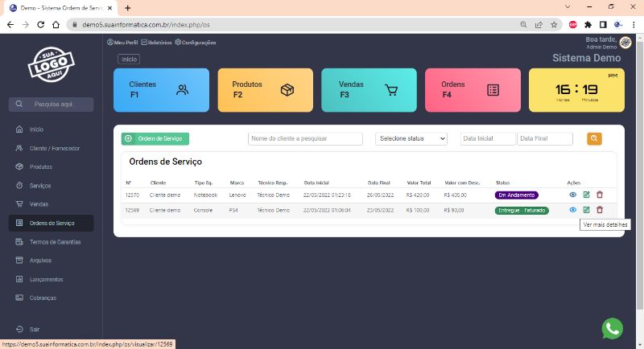This screenshot has width=644, height=349.
Task: Click the Data Inicial date field
Action: coord(487,138)
